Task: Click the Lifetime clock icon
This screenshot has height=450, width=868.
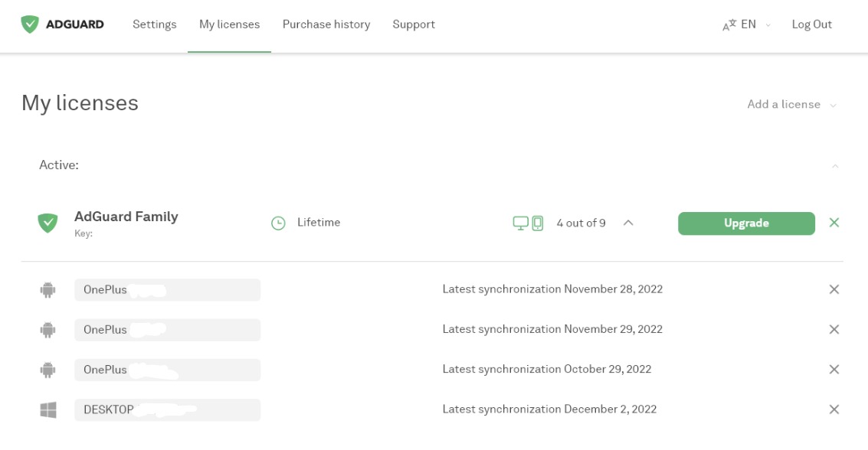Action: click(278, 223)
